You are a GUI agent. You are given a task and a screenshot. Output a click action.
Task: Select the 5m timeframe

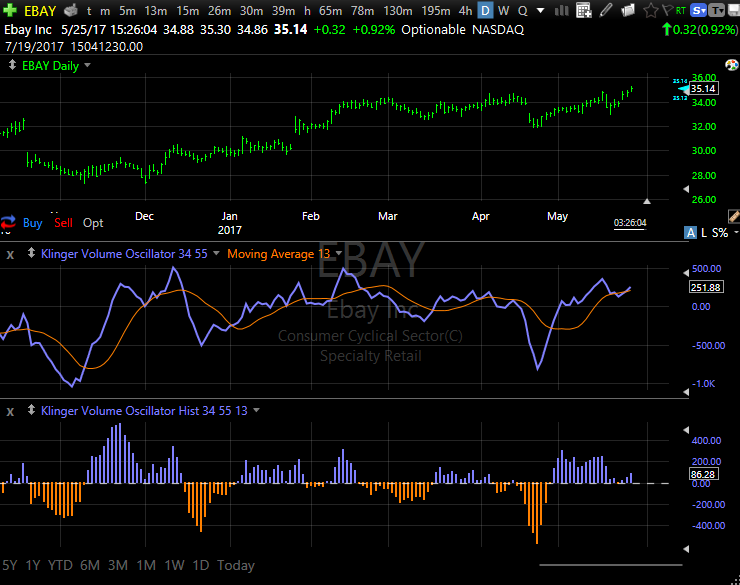[x=127, y=10]
